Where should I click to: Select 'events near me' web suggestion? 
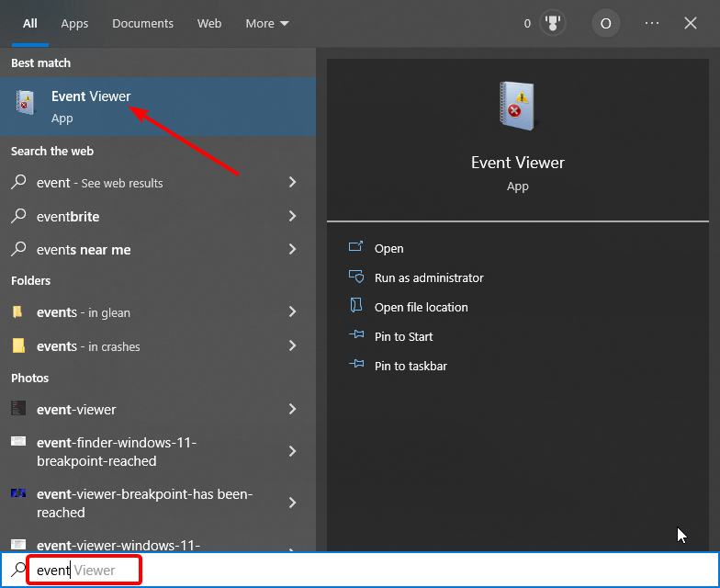click(158, 250)
